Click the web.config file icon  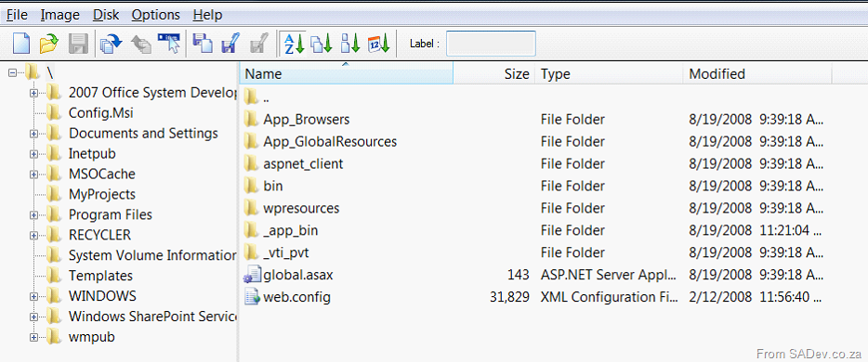(x=252, y=297)
